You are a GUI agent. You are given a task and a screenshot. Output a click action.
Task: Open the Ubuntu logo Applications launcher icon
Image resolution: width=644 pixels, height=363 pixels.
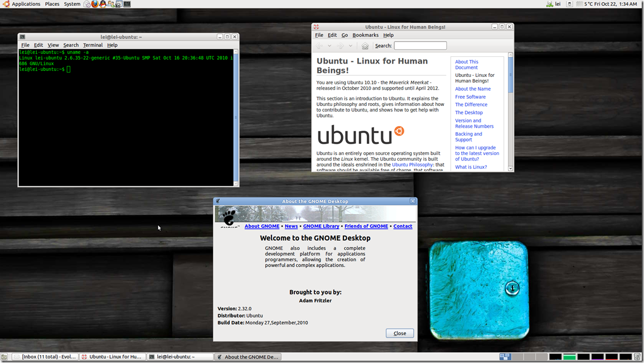[6, 4]
